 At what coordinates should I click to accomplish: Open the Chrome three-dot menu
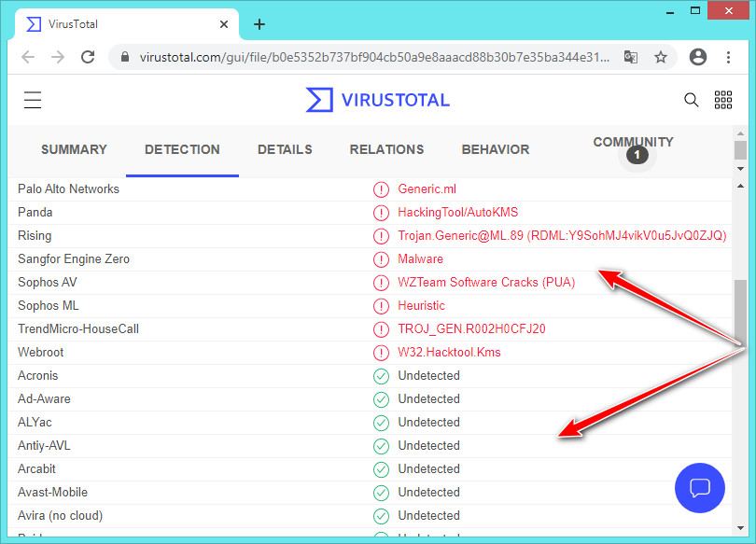(x=728, y=57)
